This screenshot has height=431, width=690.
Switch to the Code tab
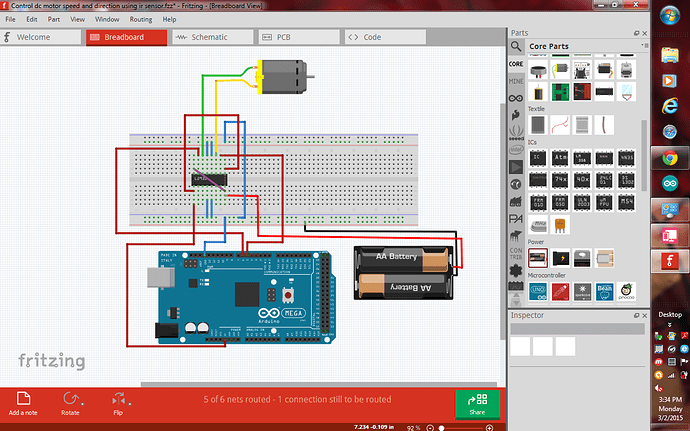[385, 37]
